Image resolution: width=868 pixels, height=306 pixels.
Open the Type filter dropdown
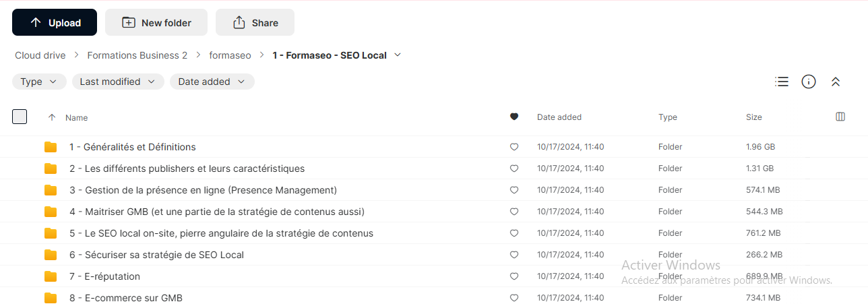click(39, 82)
